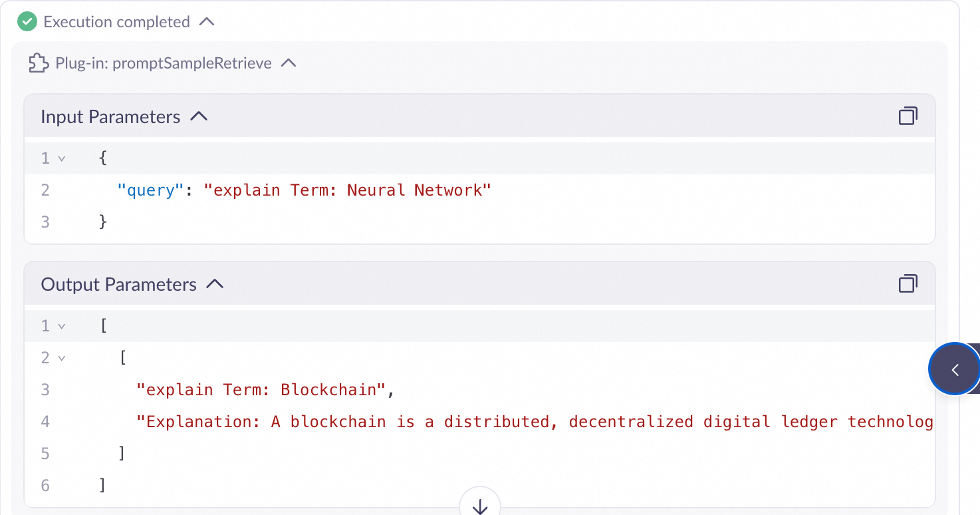The image size is (980, 515).
Task: Click the Output Parameters header label
Action: [119, 284]
